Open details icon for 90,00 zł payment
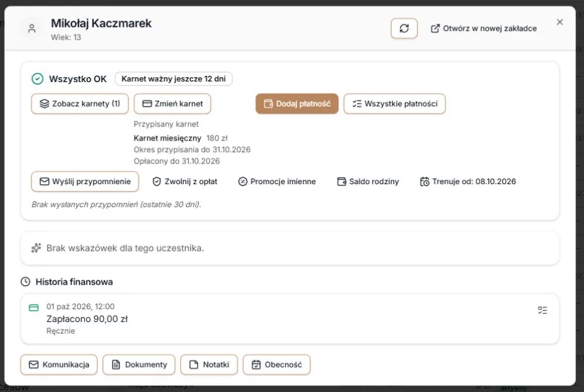 (x=543, y=310)
